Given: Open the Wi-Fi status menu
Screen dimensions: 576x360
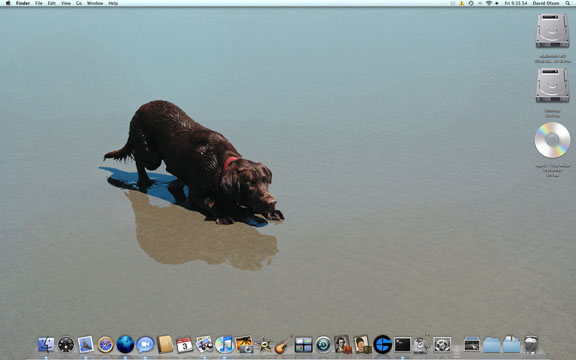Looking at the screenshot, I should [x=489, y=3].
